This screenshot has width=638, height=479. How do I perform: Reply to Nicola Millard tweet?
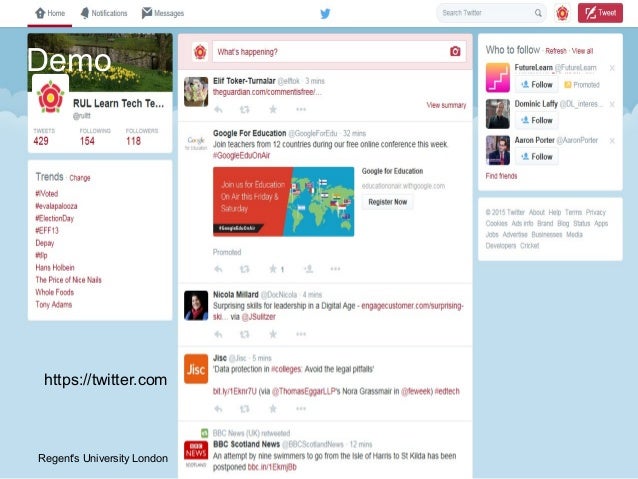click(x=218, y=335)
